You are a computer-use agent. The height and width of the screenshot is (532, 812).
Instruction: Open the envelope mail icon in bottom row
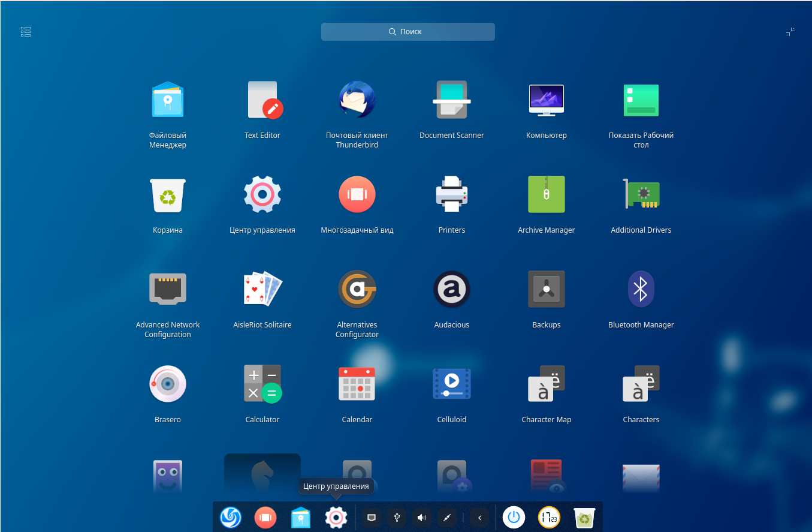tap(641, 477)
